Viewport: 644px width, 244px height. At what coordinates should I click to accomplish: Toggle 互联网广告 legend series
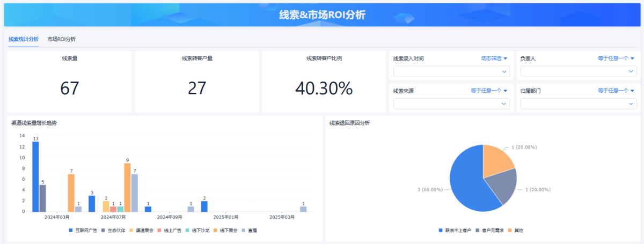tap(82, 230)
